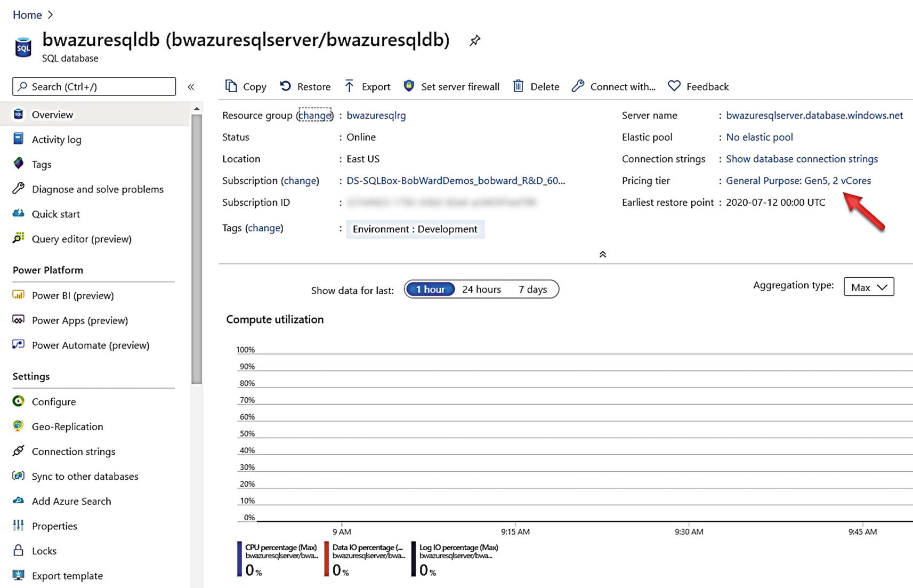Collapse the essentials section with double chevron
This screenshot has height=588, width=913.
click(603, 254)
